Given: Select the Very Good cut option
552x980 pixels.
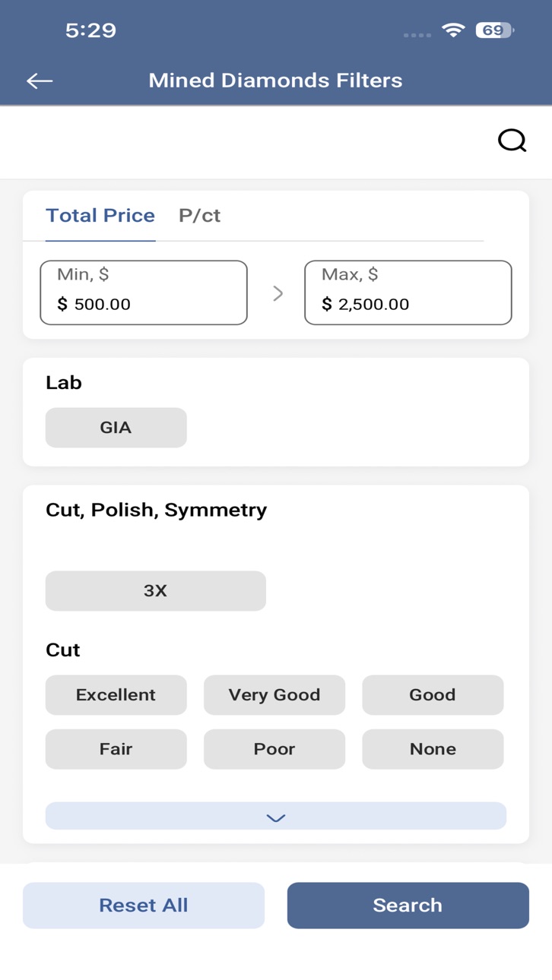Looking at the screenshot, I should [274, 695].
